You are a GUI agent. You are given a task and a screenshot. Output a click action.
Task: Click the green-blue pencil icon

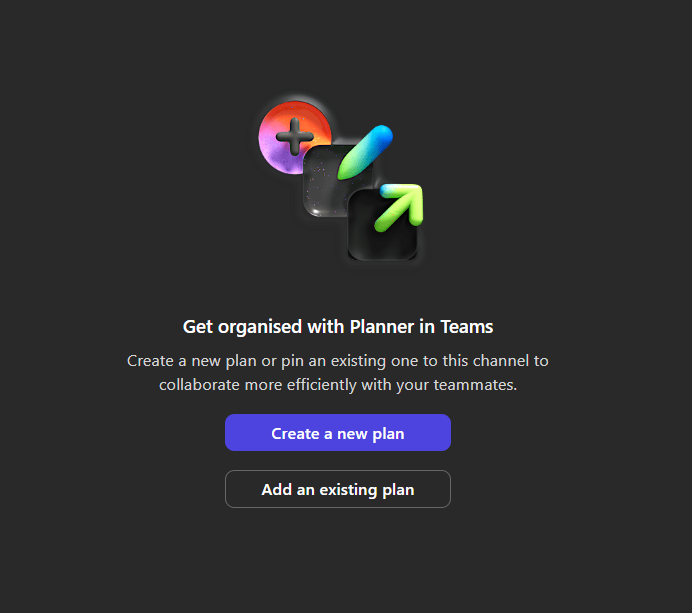363,152
